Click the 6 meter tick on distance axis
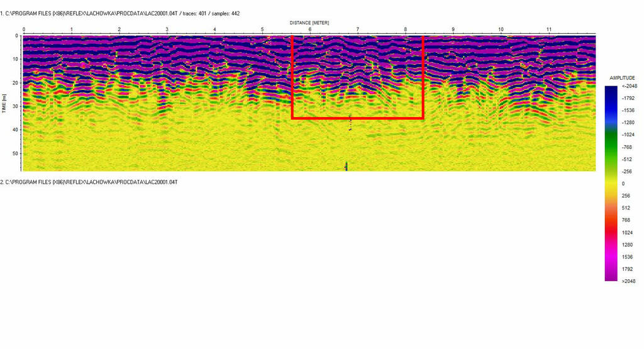The width and height of the screenshot is (644, 349). (x=310, y=30)
